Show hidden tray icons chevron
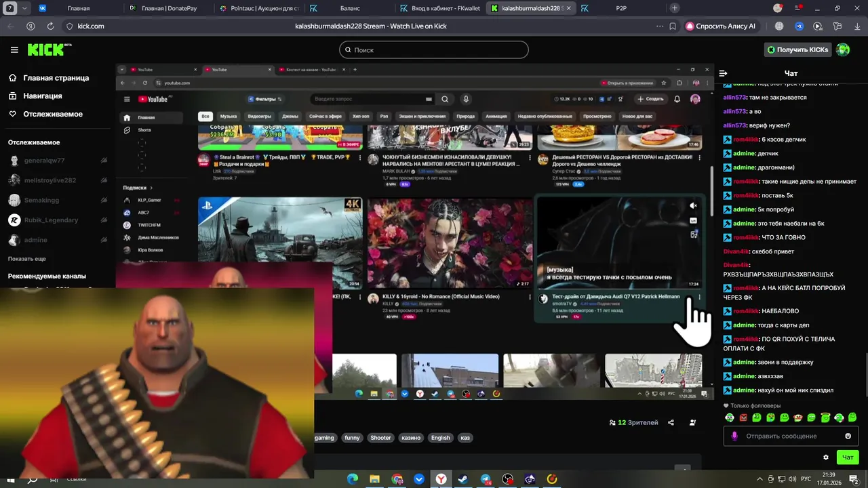The height and width of the screenshot is (488, 868). point(760,479)
